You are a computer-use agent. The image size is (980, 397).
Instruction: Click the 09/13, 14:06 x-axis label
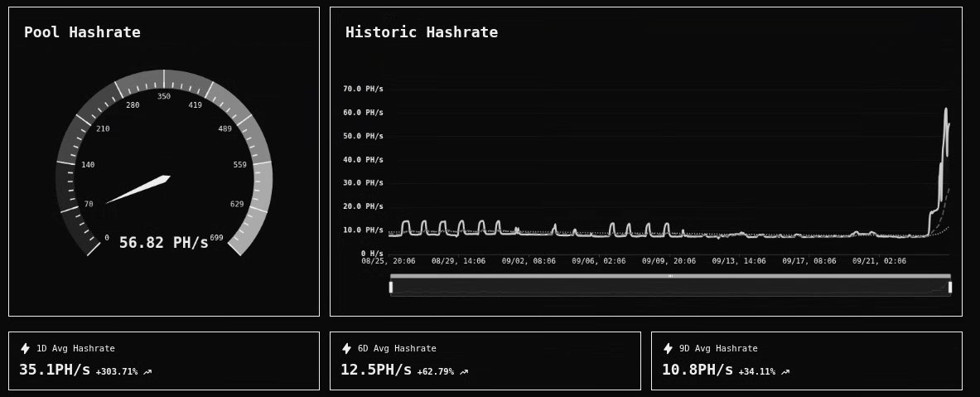[739, 261]
